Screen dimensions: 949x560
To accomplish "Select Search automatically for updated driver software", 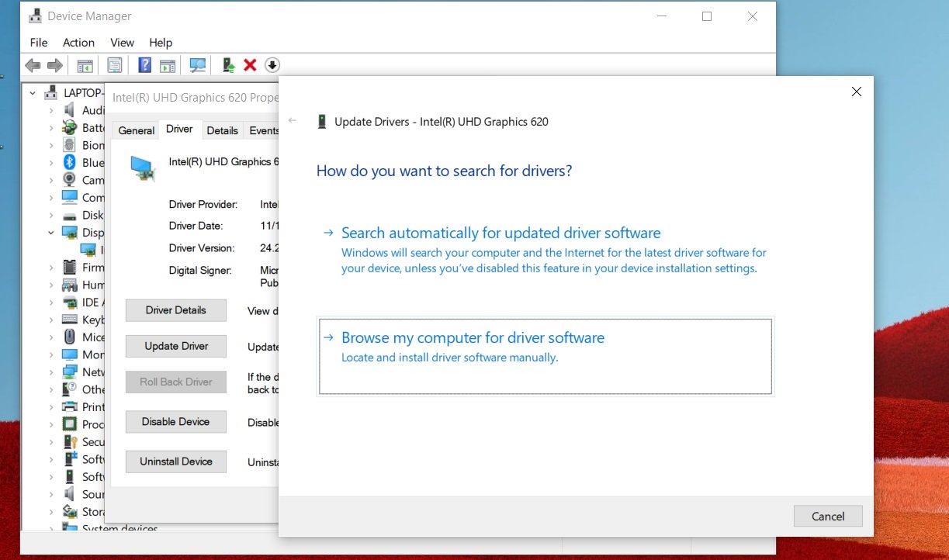I will 500,232.
